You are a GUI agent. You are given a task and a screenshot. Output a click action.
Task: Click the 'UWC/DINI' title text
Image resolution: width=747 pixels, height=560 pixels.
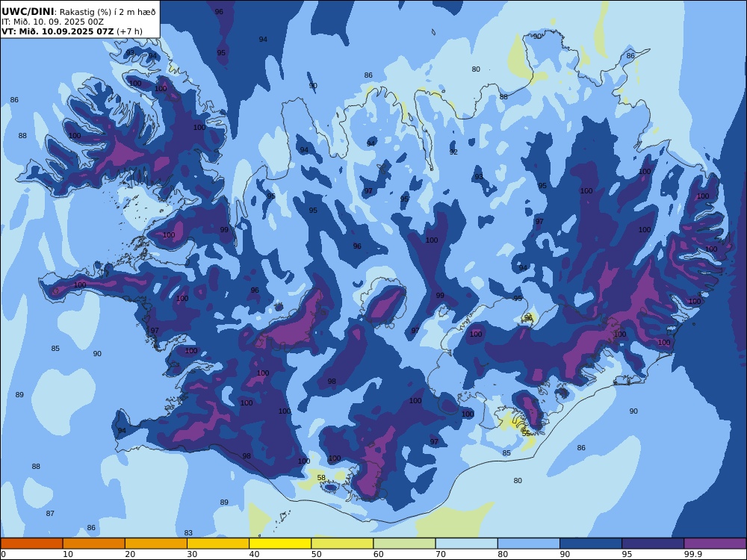[28, 11]
